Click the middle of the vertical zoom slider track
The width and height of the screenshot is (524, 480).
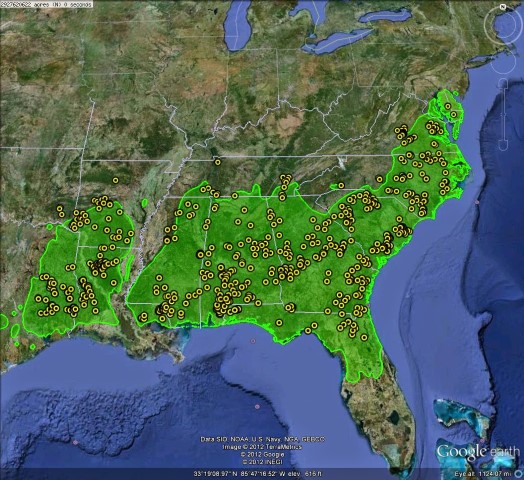click(x=503, y=114)
